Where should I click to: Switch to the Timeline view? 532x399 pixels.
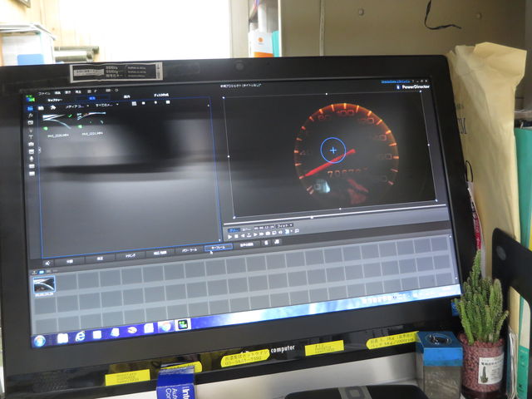34,273
